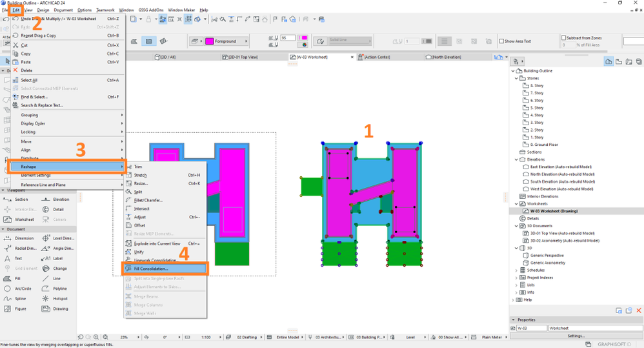
Task: Collapse the Stories tree node
Action: click(516, 78)
